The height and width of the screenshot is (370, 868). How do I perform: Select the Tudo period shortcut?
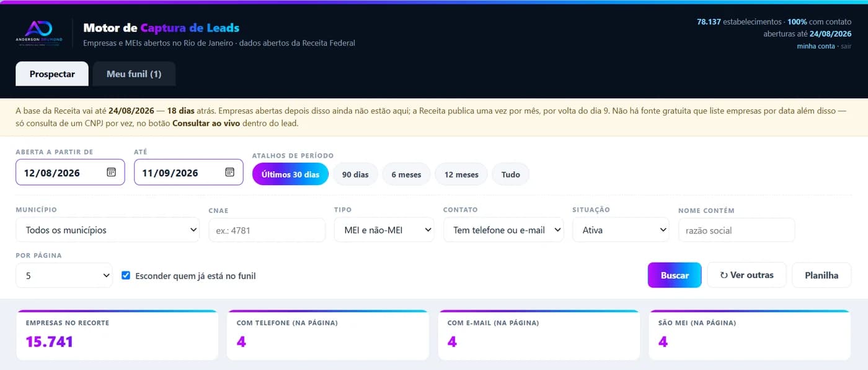511,174
